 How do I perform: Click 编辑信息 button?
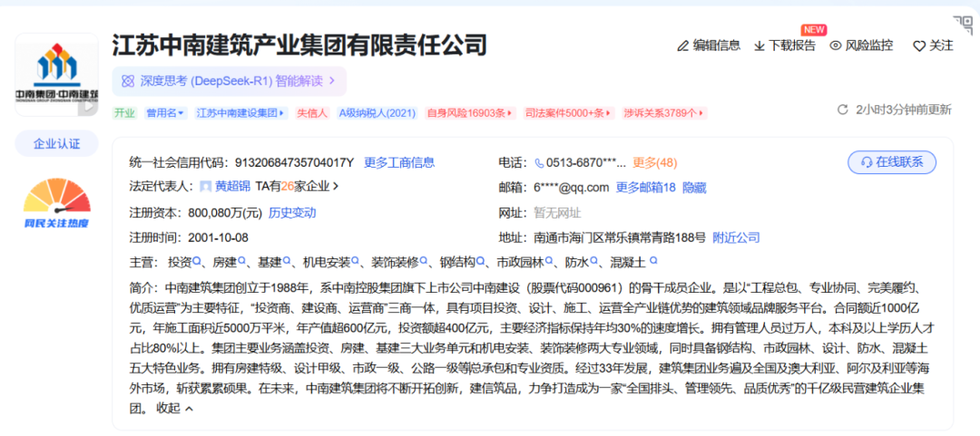(709, 45)
